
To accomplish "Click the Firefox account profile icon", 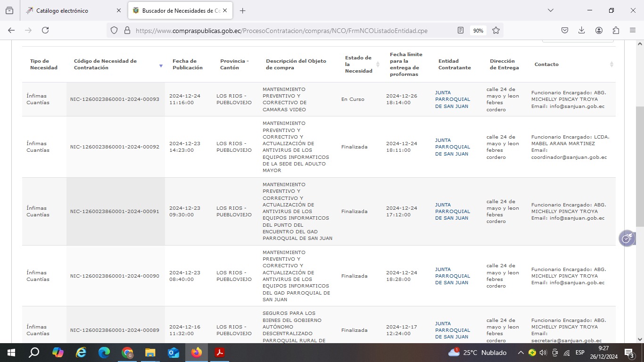I will 599,30.
